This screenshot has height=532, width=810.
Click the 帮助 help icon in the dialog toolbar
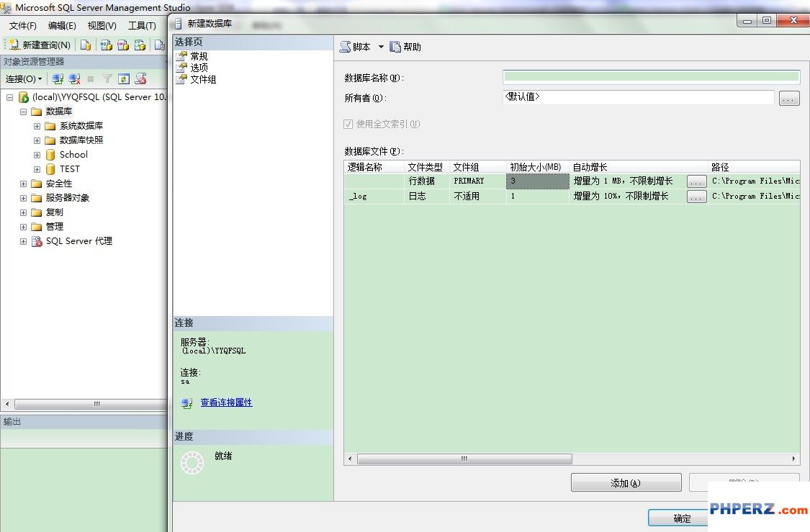pos(395,47)
